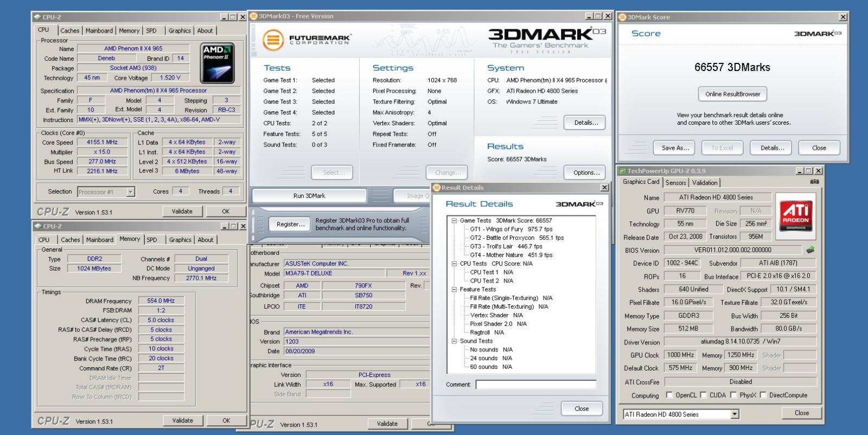Image resolution: width=868 pixels, height=435 pixels.
Task: Click Details... in 3DMark Score window
Action: [x=772, y=148]
